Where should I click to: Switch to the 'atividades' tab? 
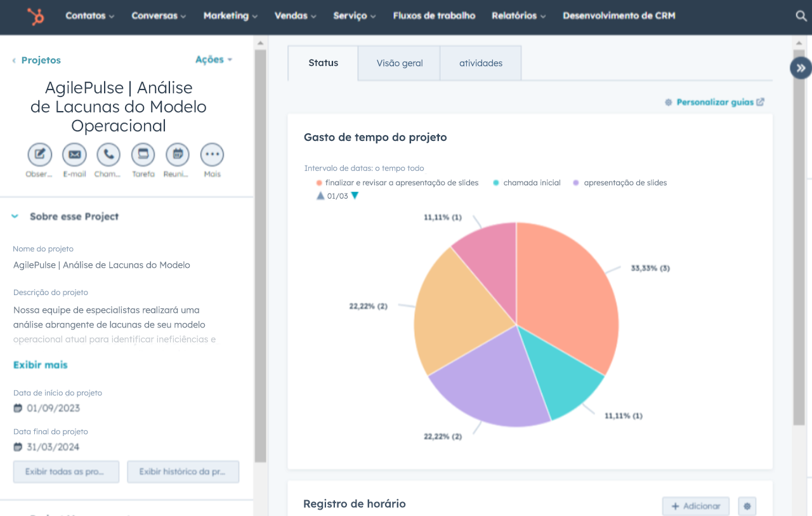click(480, 63)
